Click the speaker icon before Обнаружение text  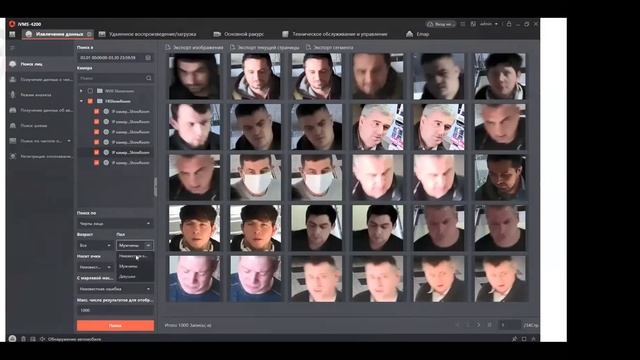pos(42,339)
